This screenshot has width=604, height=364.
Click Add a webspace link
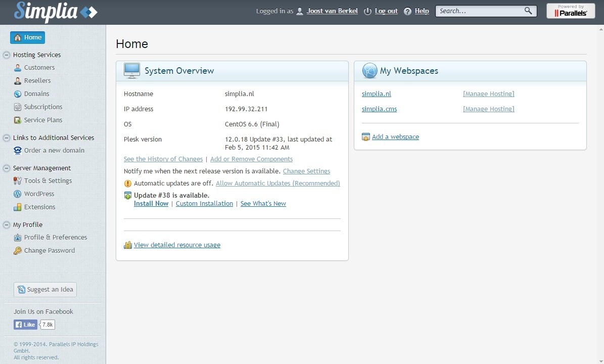(x=396, y=136)
